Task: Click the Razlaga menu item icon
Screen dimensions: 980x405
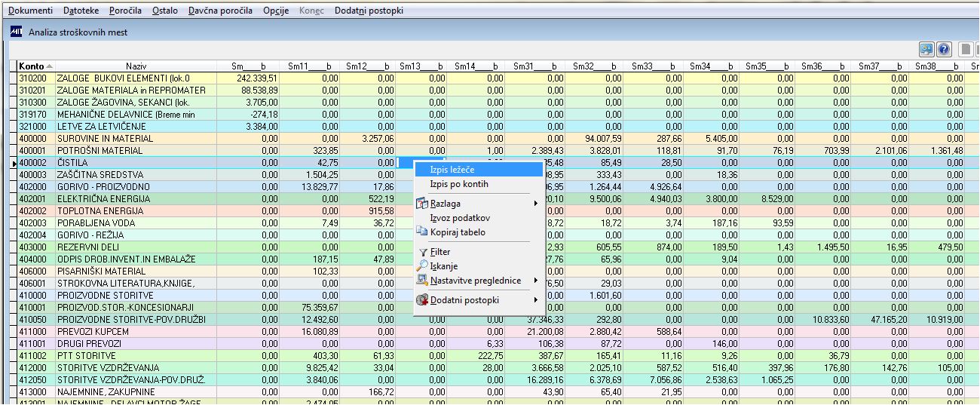Action: point(422,204)
